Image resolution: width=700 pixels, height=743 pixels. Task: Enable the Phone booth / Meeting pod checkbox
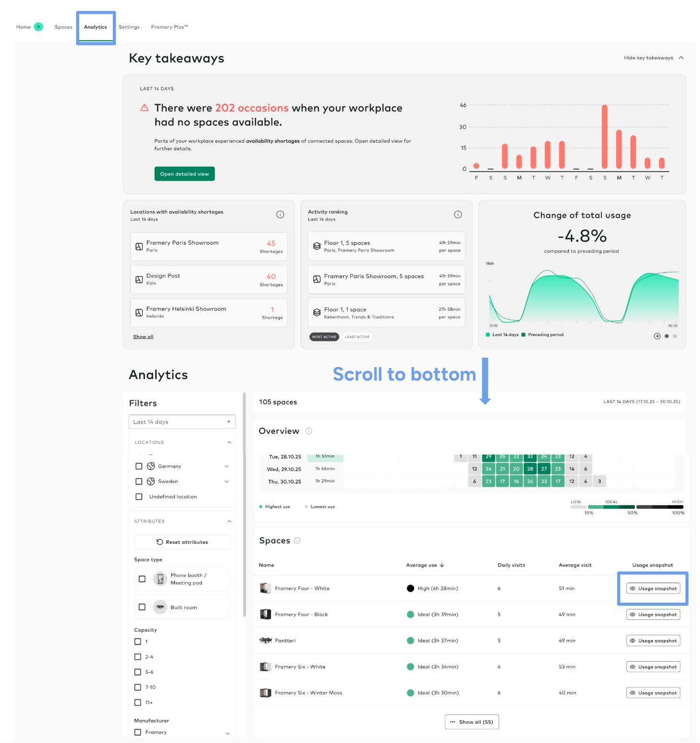[142, 579]
